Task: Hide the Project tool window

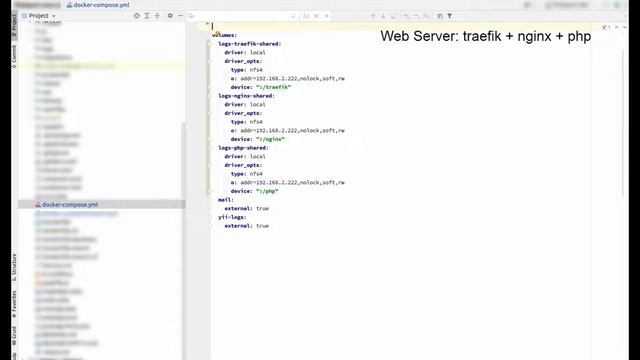Action: pyautogui.click(x=180, y=16)
